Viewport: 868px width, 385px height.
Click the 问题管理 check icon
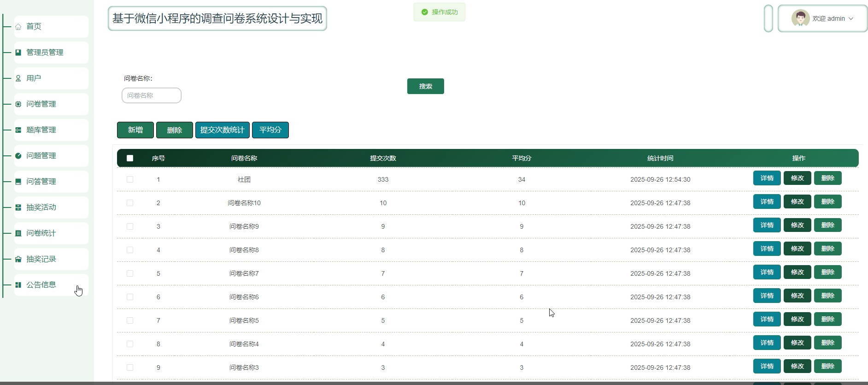[x=18, y=156]
